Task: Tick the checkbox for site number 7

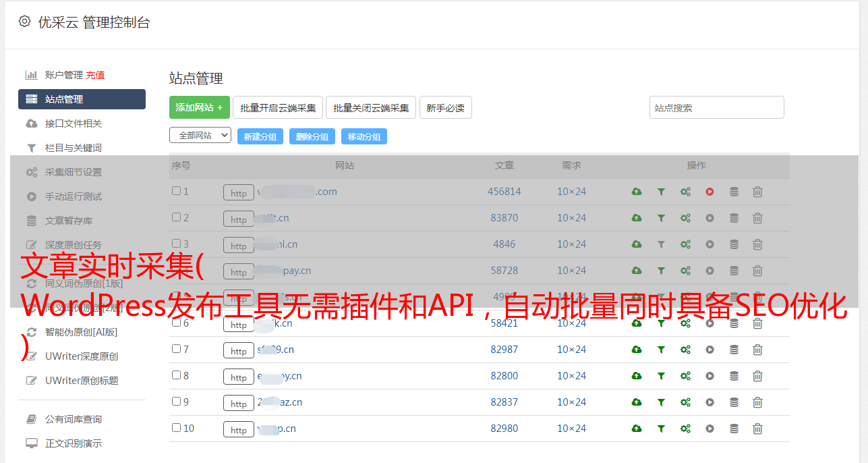Action: [x=176, y=349]
